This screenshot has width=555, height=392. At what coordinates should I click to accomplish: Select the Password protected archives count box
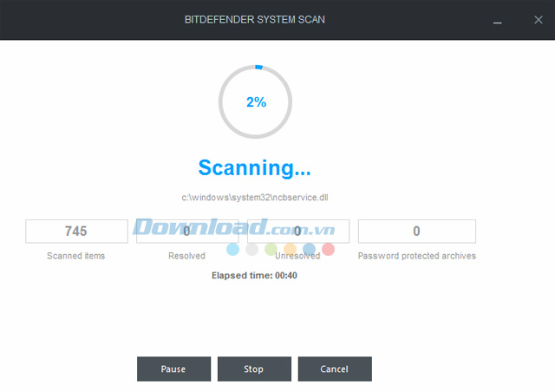[416, 232]
